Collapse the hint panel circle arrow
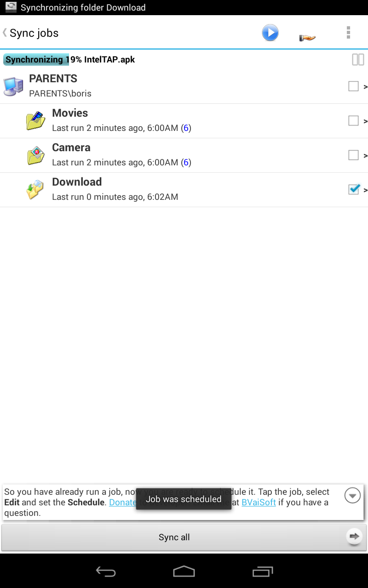 pos(352,496)
